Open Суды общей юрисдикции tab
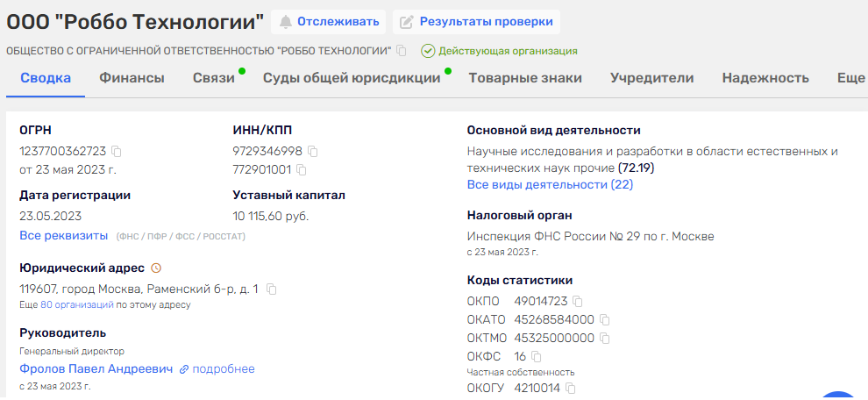This screenshot has width=868, height=400. pos(352,78)
